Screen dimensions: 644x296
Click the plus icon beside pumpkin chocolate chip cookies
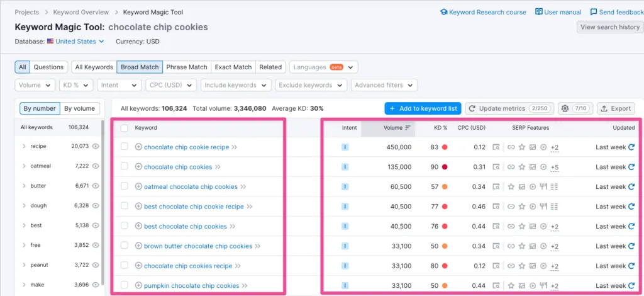click(x=138, y=286)
